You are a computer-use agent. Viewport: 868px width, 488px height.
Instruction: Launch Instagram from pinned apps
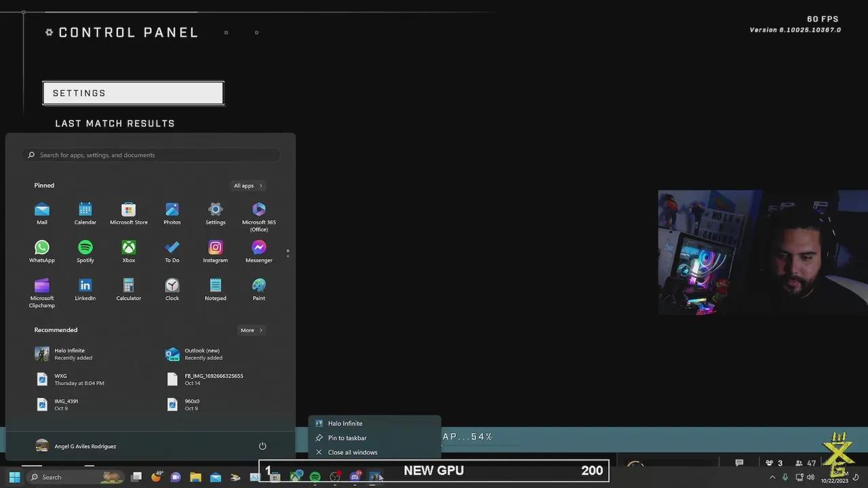click(216, 251)
